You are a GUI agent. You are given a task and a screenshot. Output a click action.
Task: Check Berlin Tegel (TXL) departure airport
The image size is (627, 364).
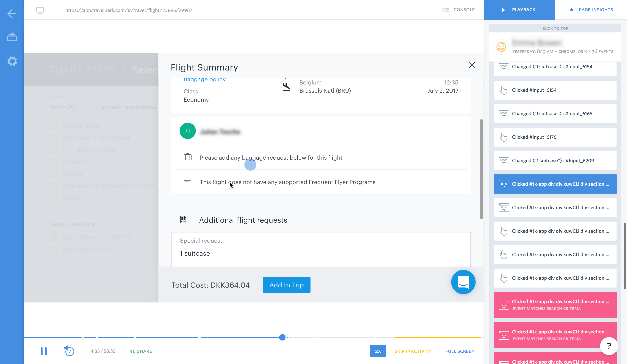[x=54, y=248]
